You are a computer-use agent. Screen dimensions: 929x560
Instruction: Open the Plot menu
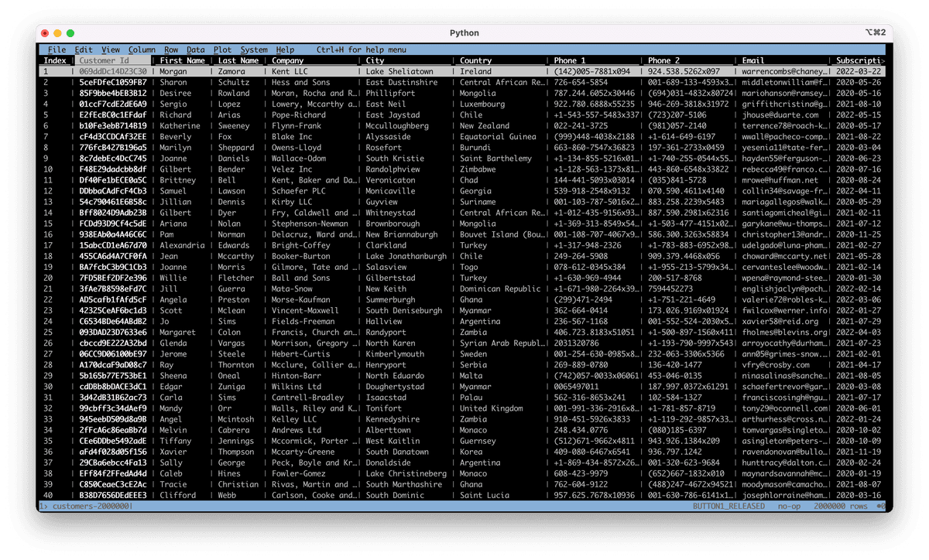223,50
